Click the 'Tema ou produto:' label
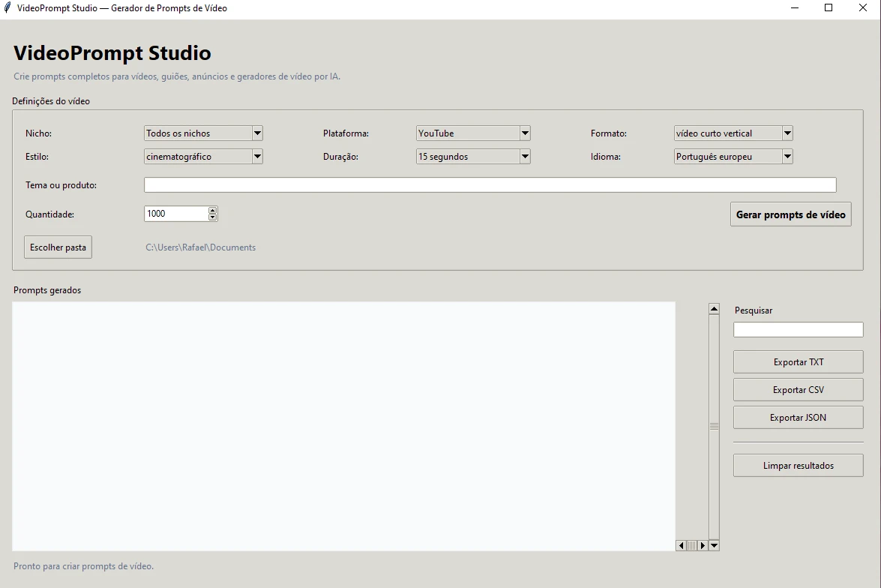 point(61,185)
